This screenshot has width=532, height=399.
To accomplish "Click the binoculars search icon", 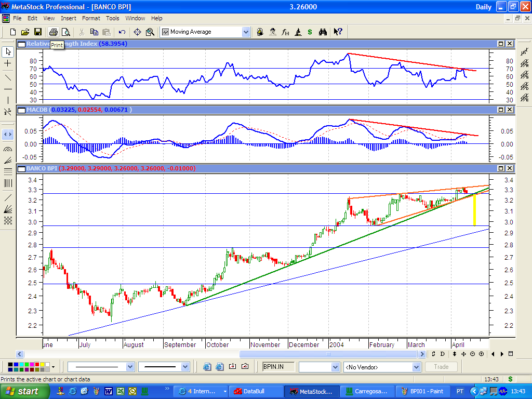I will [323, 32].
